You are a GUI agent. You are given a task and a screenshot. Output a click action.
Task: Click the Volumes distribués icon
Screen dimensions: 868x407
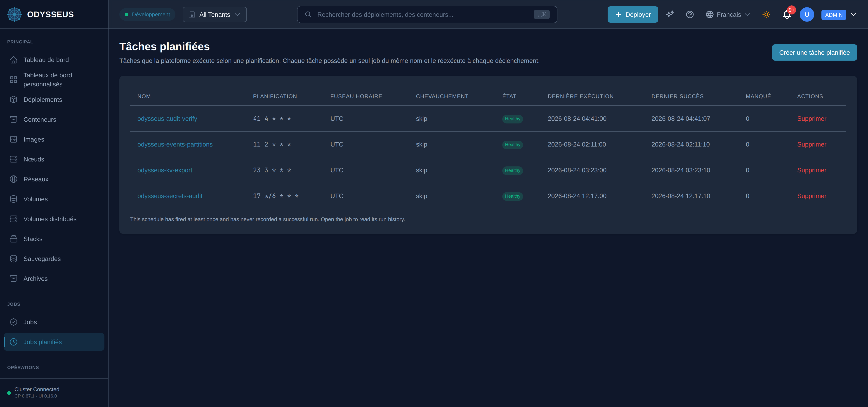[14, 219]
